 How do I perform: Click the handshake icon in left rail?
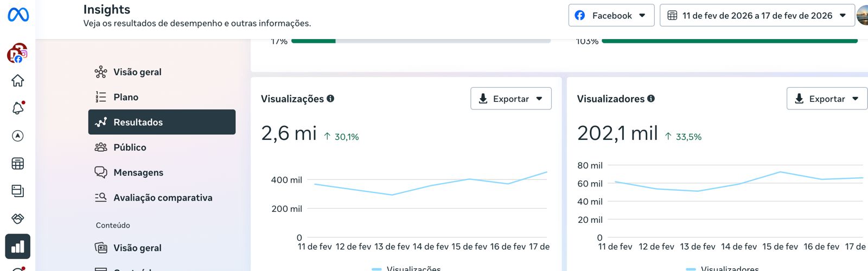click(x=18, y=218)
